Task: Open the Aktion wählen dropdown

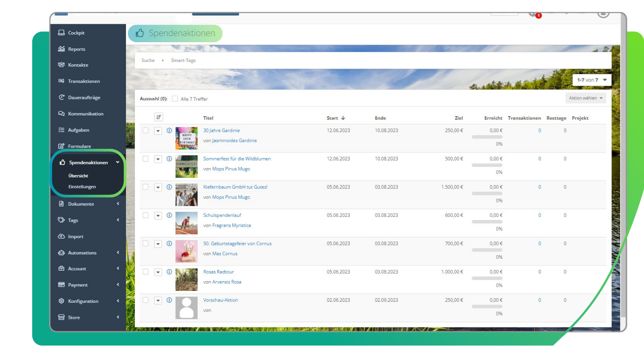Action: [x=585, y=98]
